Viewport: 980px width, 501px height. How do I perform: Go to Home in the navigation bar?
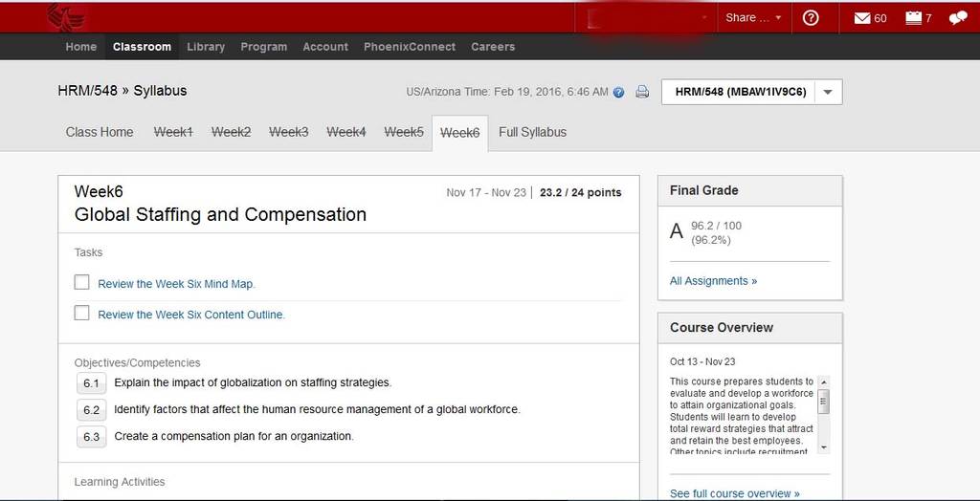(x=81, y=47)
